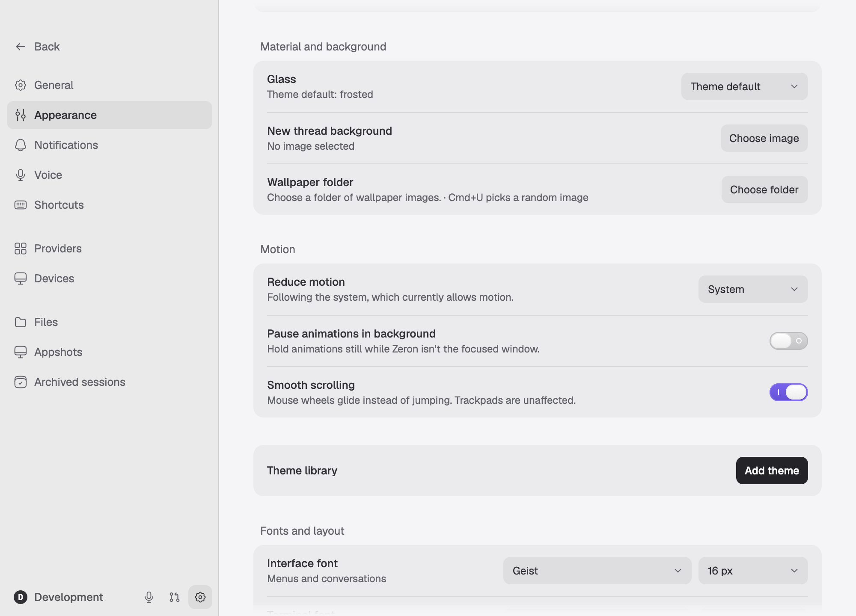Click the Fonts and layout heading

click(302, 531)
